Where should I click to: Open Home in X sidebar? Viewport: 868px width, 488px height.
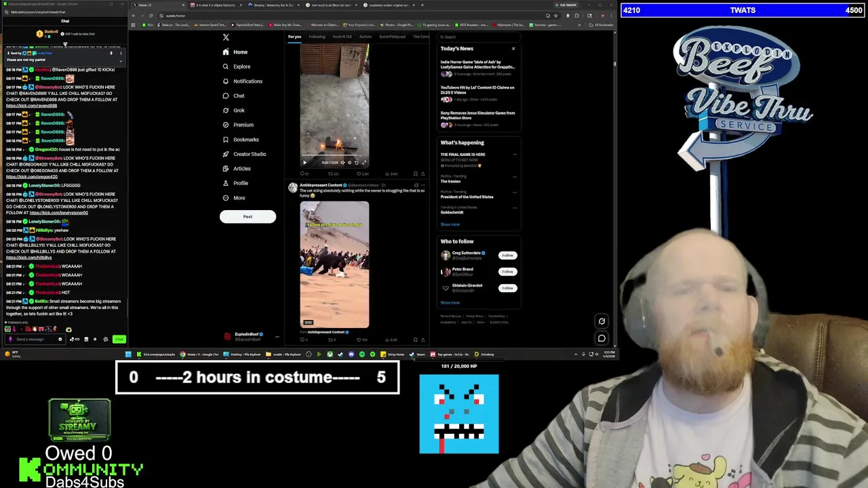pos(235,52)
